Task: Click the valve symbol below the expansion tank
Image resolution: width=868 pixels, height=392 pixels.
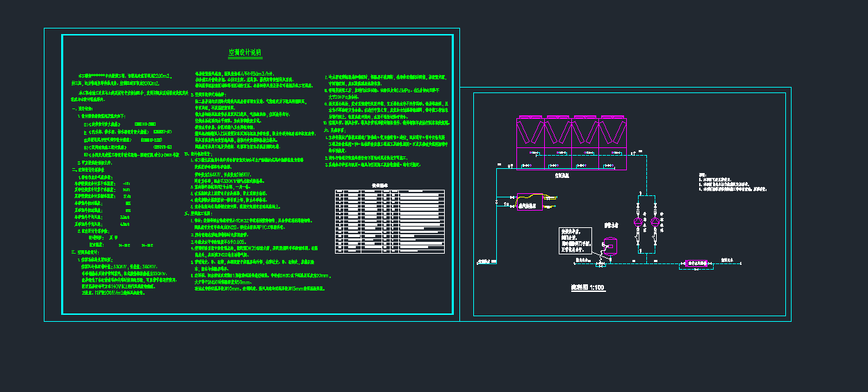Action: (x=600, y=264)
